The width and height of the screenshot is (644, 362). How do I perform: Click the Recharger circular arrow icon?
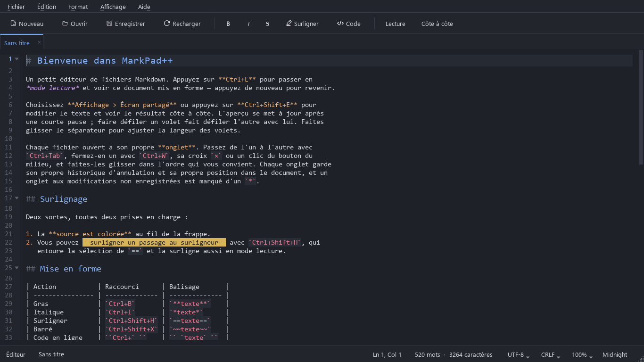point(167,24)
